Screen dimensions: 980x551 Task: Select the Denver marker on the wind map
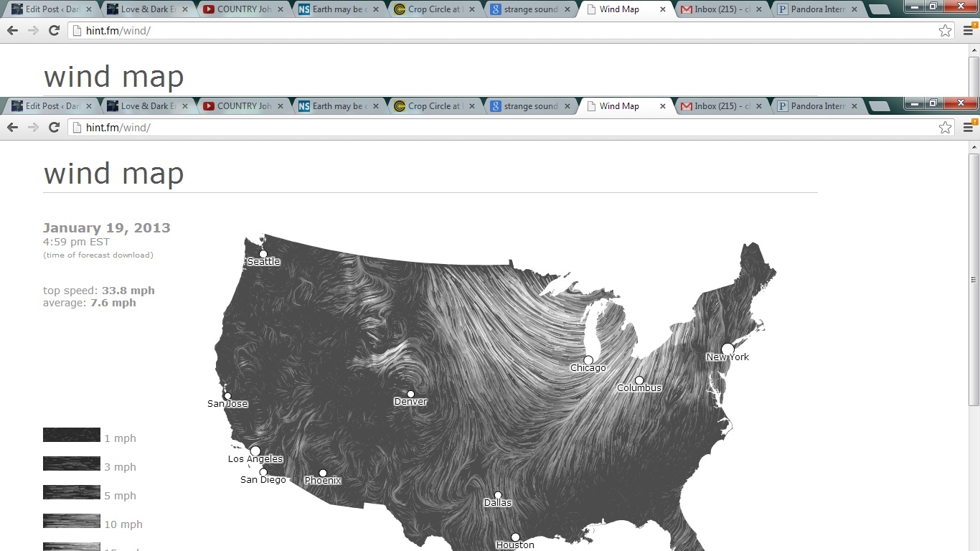pos(410,394)
